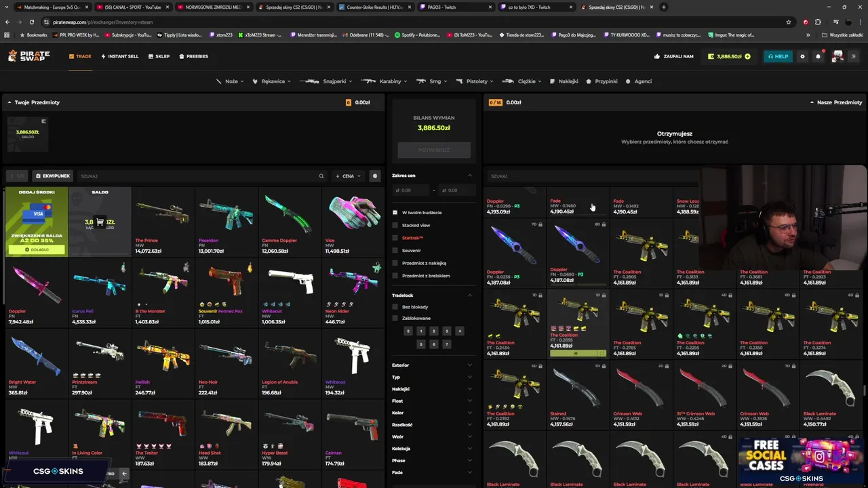The height and width of the screenshot is (488, 868).
Task: Select tradelock day 7 button
Action: [x=446, y=344]
